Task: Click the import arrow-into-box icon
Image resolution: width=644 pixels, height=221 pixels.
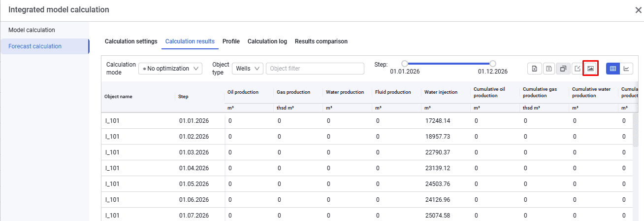Action: [577, 69]
